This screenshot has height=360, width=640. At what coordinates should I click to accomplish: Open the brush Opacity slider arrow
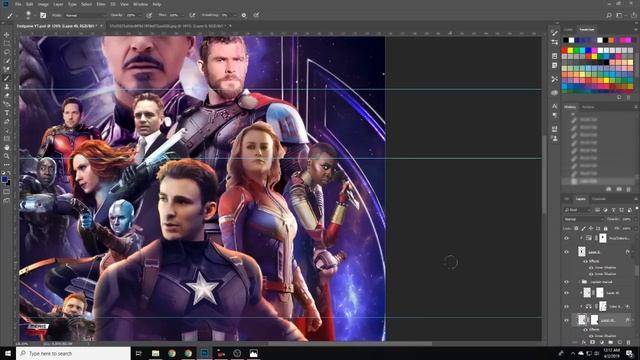(x=140, y=15)
